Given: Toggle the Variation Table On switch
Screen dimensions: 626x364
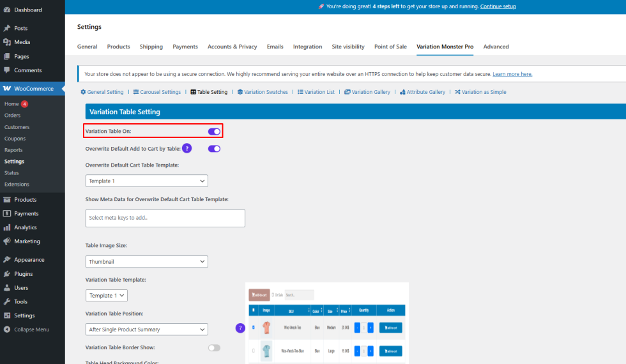Looking at the screenshot, I should click(214, 132).
